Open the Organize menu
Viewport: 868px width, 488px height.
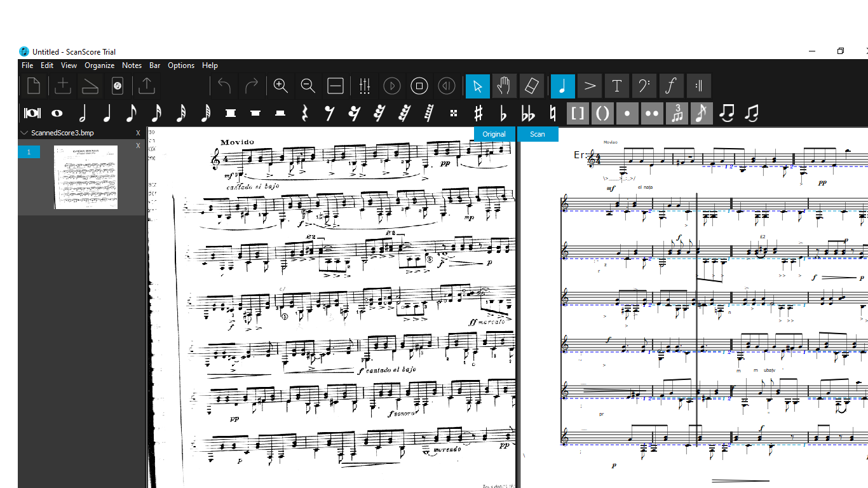click(x=100, y=65)
